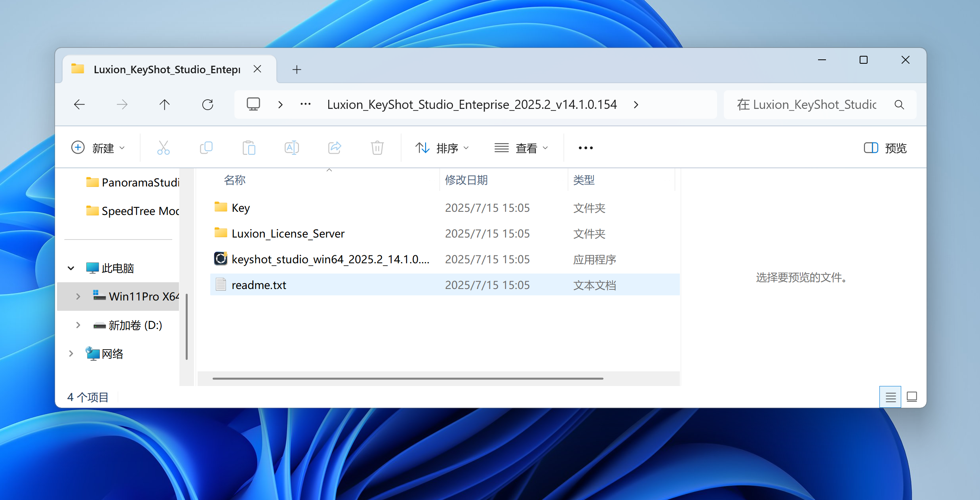Click the Paste clipboard icon

coord(249,148)
